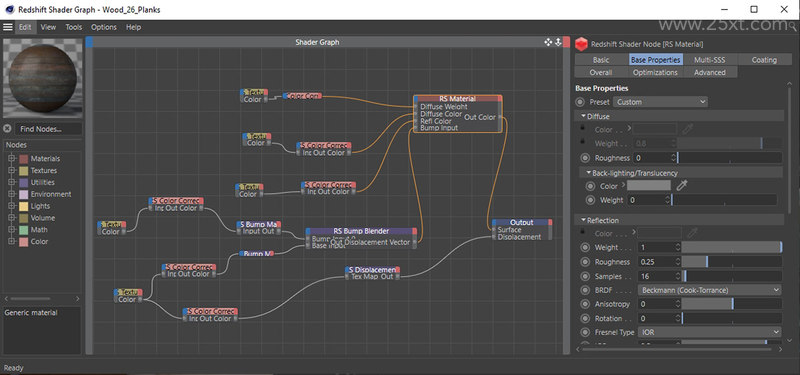Image resolution: width=800 pixels, height=375 pixels.
Task: Click the Shader Graph zoom icon
Action: pos(558,42)
